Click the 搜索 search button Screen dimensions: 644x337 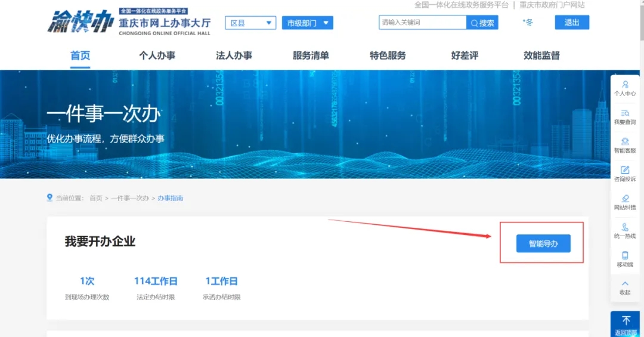pos(482,23)
